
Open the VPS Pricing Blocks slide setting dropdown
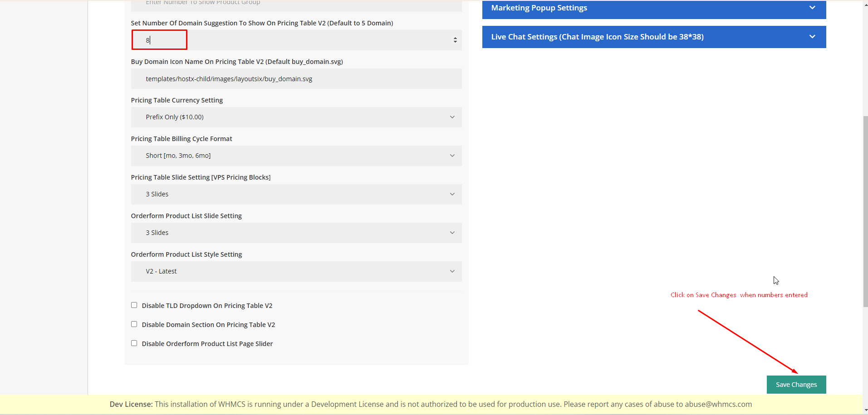[296, 194]
